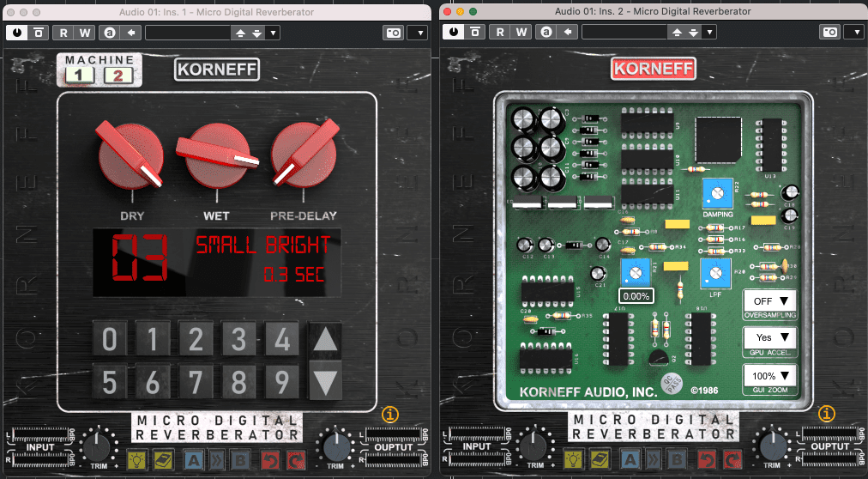Click the red DRY knob
The height and width of the screenshot is (479, 868).
[x=130, y=155]
